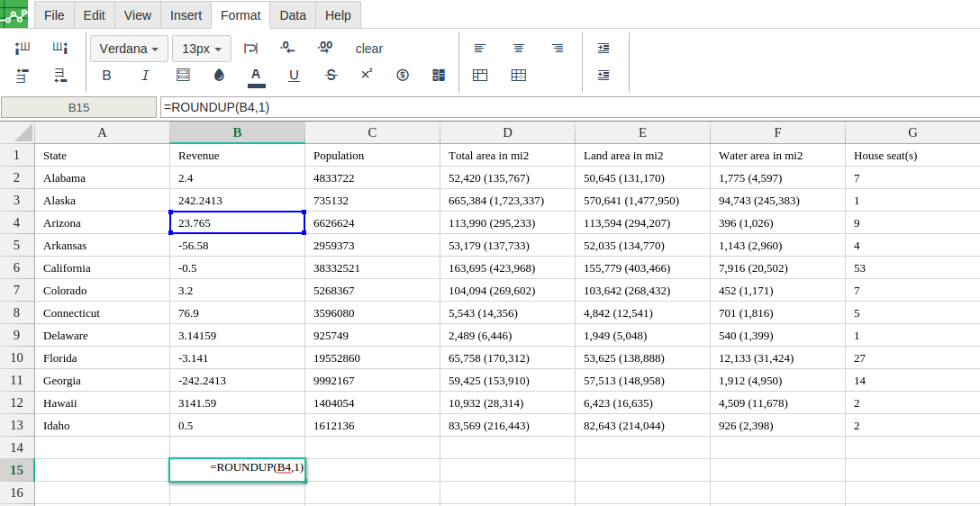Image resolution: width=980 pixels, height=506 pixels.
Task: Toggle bold formatting
Action: [106, 76]
